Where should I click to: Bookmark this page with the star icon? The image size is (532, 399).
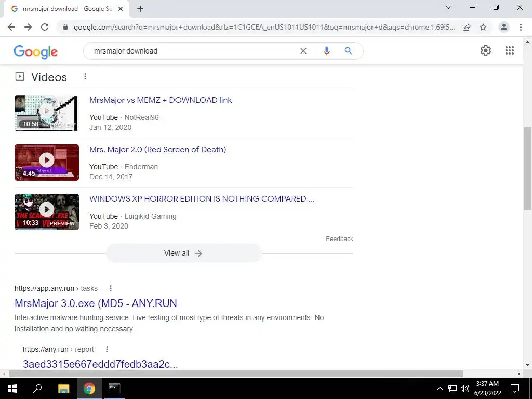(483, 27)
